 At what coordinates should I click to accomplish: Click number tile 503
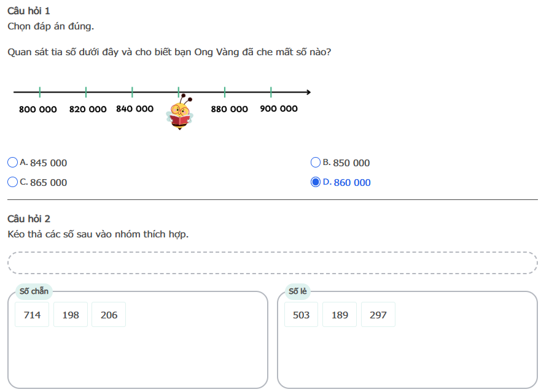(x=302, y=315)
